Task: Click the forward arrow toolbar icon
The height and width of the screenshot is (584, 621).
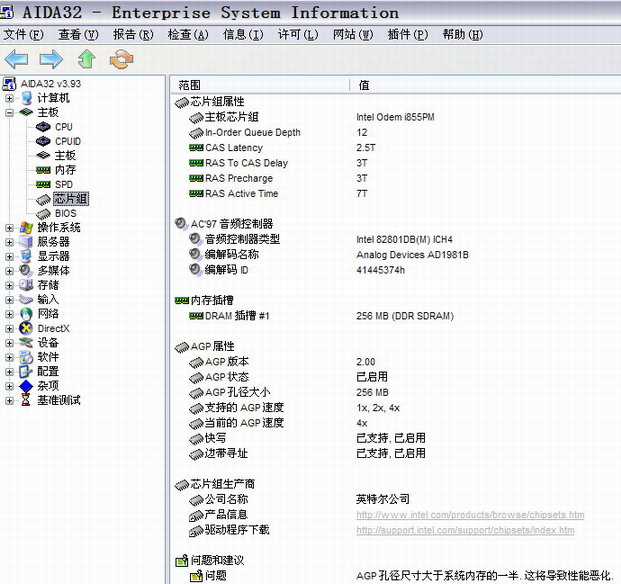Action: coord(51,59)
